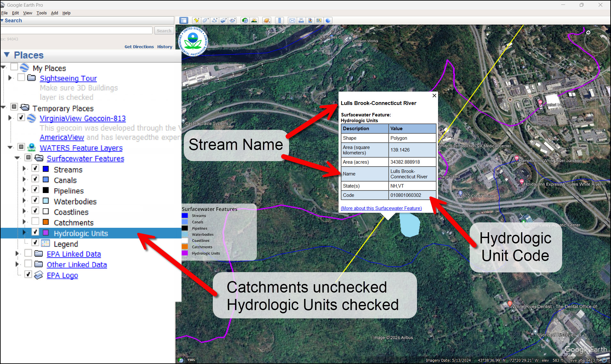Uncheck the Pipelines layer checkbox
This screenshot has width=611, height=364.
pyautogui.click(x=35, y=189)
